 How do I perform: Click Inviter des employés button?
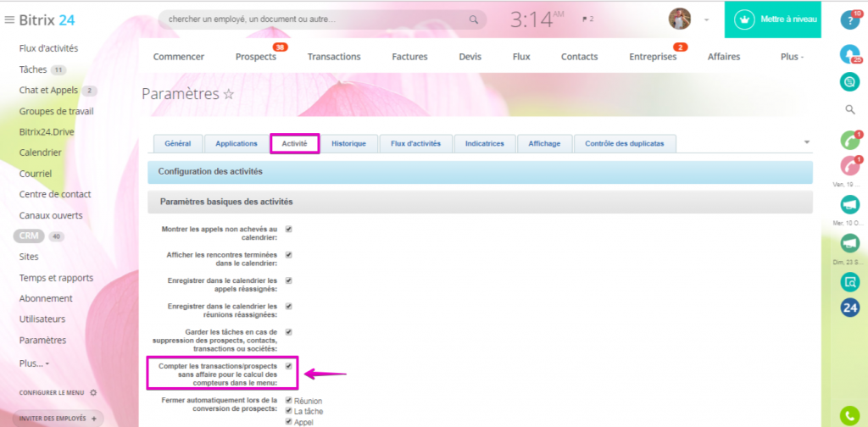click(58, 419)
